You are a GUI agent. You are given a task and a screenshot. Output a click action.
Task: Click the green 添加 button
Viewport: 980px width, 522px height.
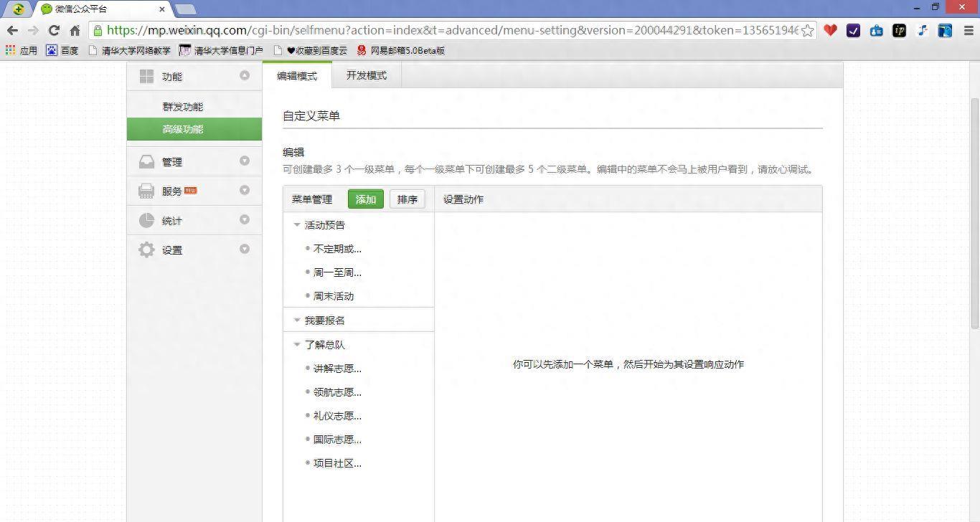pos(366,199)
